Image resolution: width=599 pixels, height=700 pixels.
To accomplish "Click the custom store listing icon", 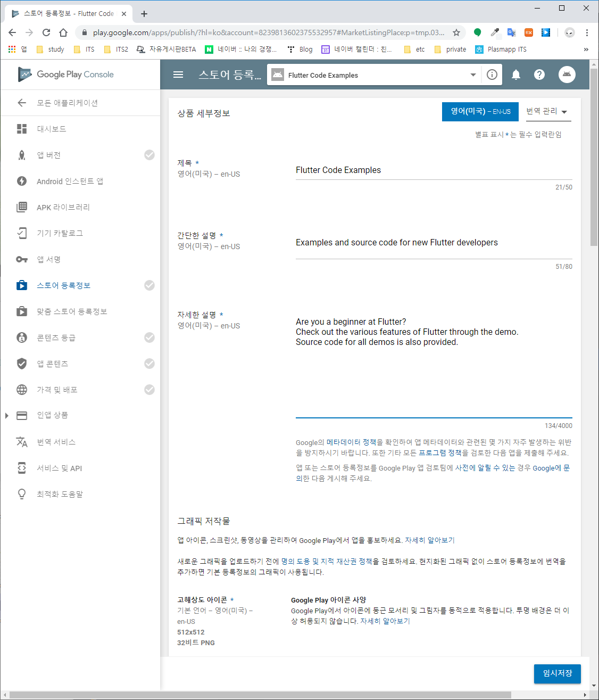I will pos(22,311).
